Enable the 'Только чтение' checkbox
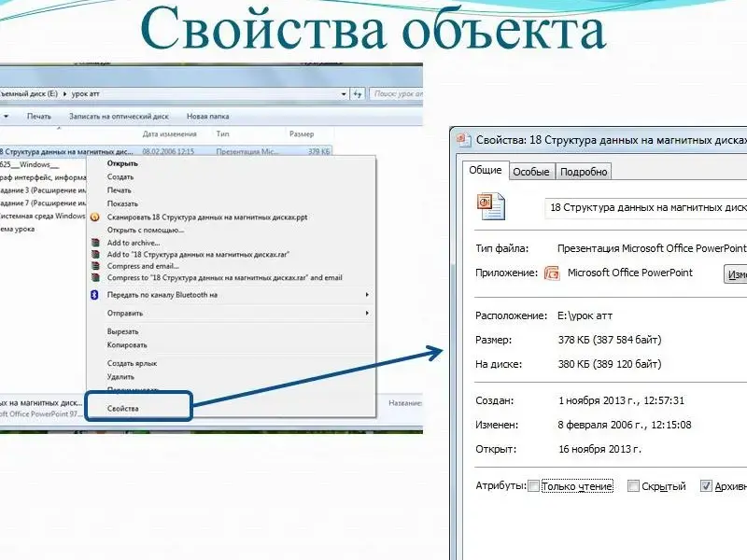 [533, 486]
